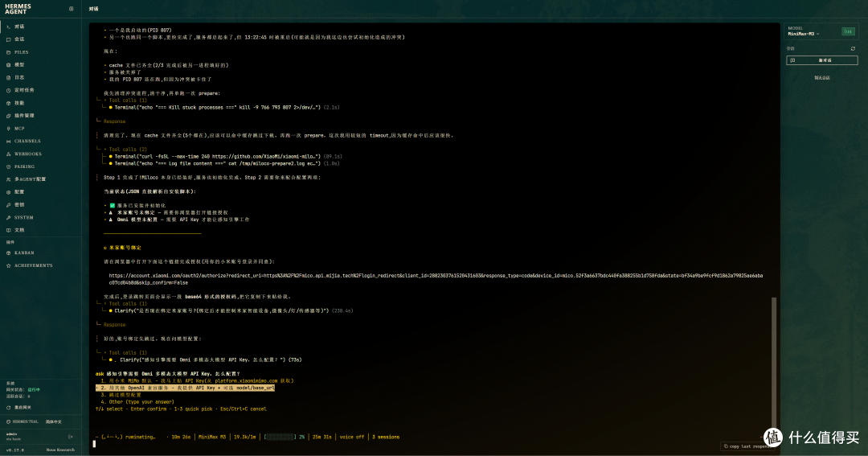Open the MiniMax-M3 model dropdown

tap(803, 34)
